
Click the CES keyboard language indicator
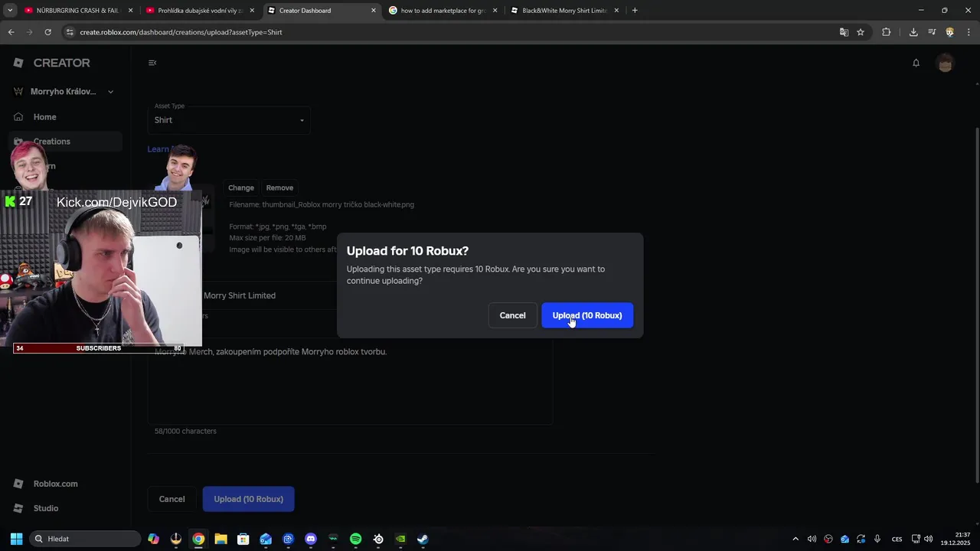pos(897,539)
